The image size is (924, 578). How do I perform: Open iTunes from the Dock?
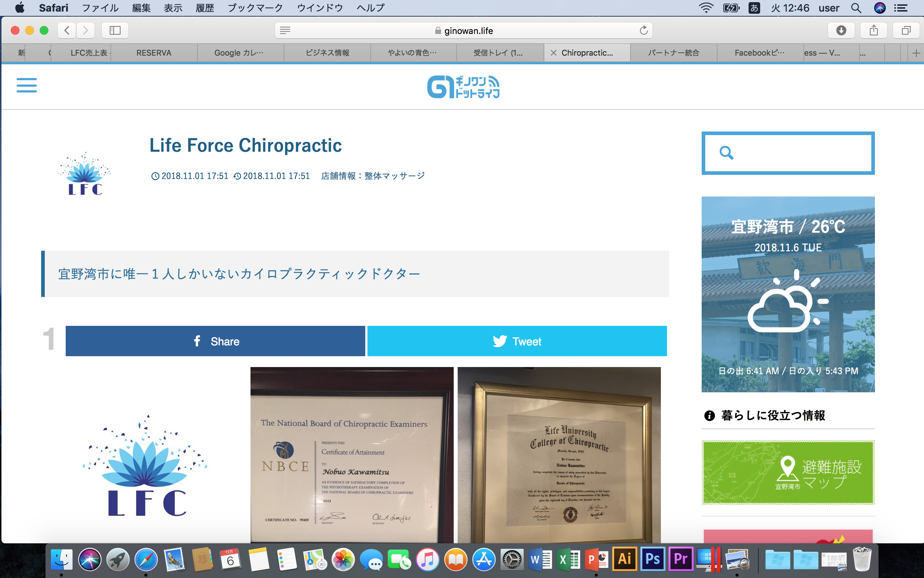pyautogui.click(x=427, y=560)
